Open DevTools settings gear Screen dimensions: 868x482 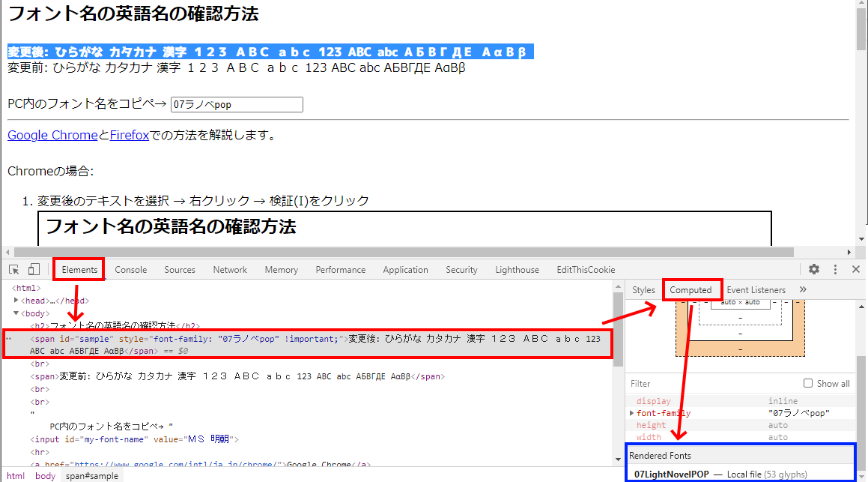click(x=814, y=270)
